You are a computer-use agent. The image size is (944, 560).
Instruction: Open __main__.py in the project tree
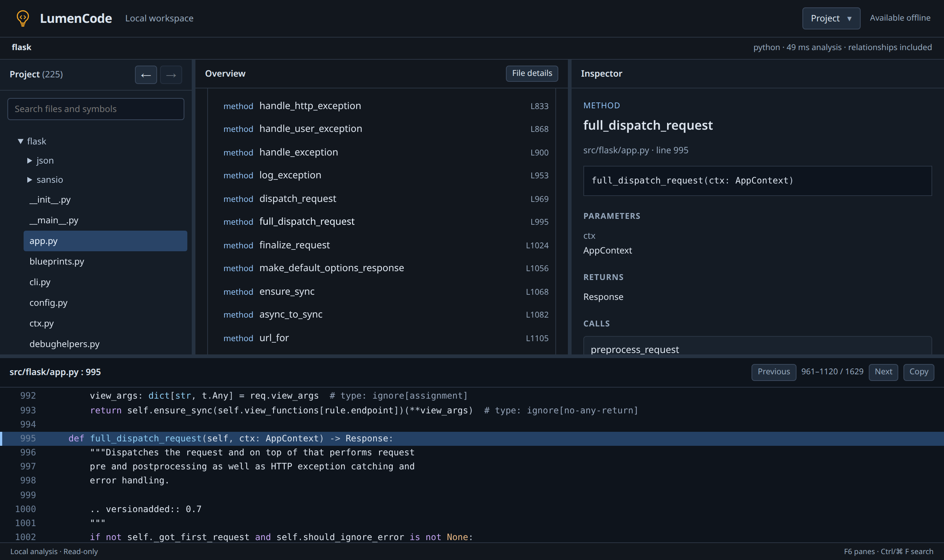(105, 220)
